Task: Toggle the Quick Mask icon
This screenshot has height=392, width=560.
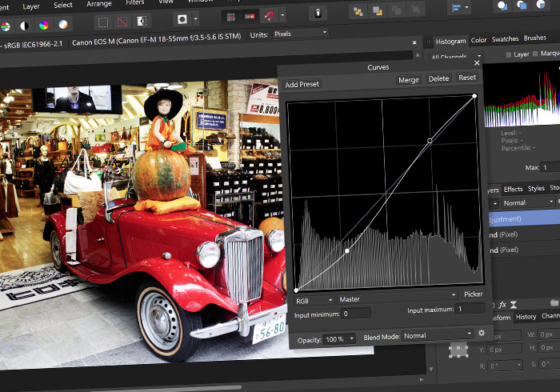Action: pos(182,19)
